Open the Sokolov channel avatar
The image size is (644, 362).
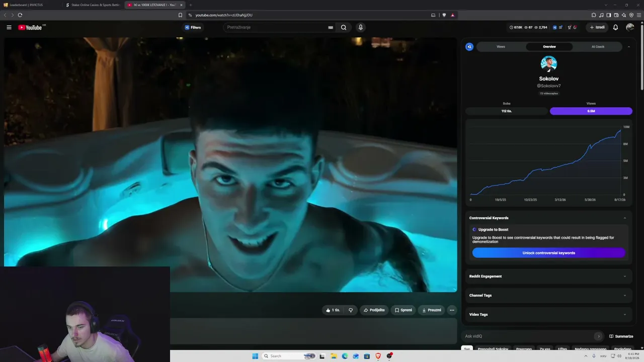pos(549,64)
